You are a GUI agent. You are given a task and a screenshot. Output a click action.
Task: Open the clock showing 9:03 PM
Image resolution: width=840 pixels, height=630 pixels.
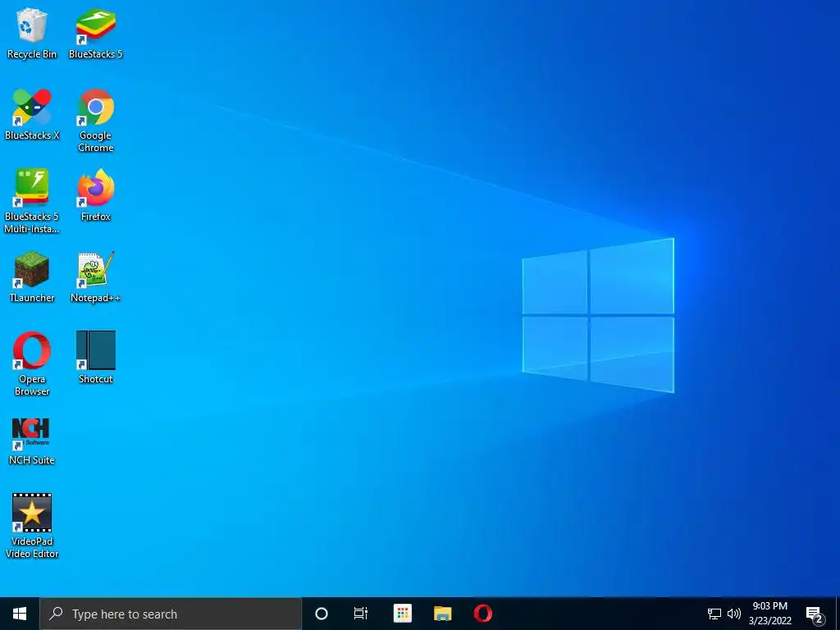(769, 614)
